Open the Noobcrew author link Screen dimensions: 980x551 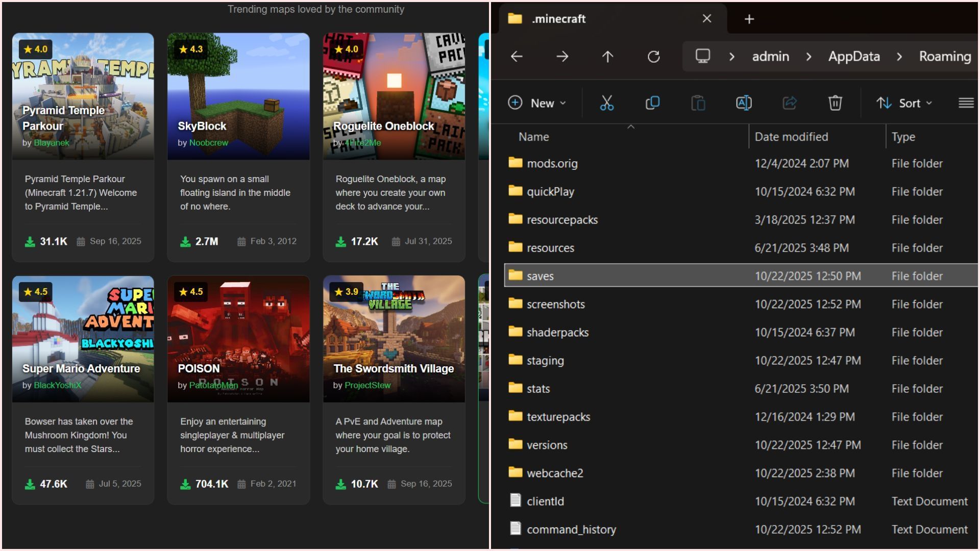tap(208, 143)
